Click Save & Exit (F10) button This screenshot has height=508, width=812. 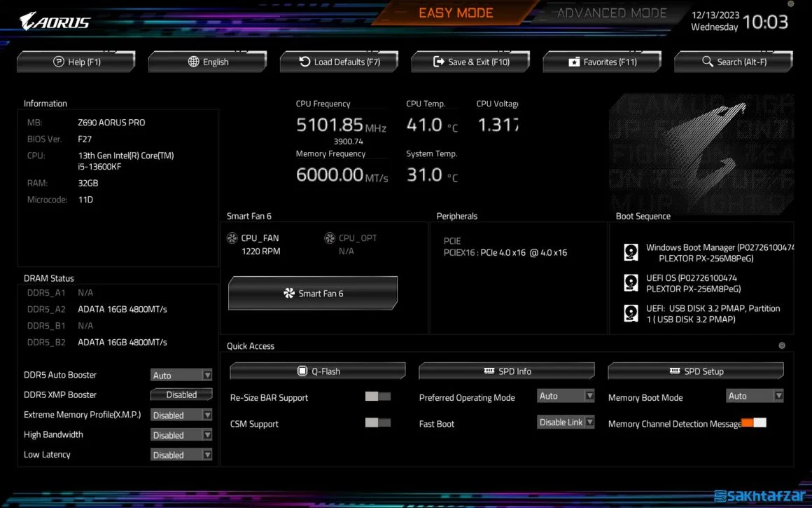tap(470, 62)
